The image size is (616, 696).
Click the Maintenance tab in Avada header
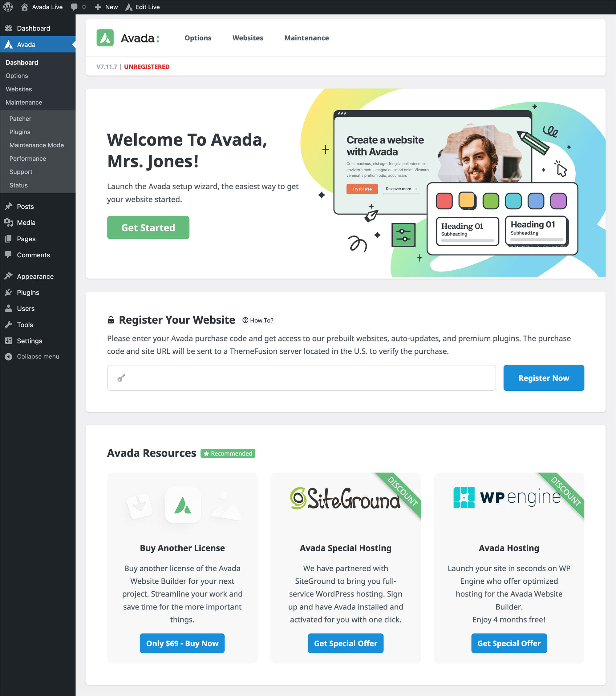307,38
